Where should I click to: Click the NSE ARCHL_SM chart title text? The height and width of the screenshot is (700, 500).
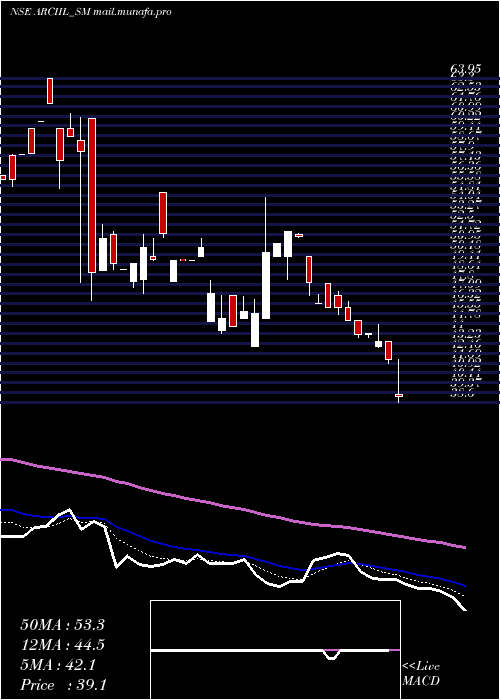[x=91, y=12]
